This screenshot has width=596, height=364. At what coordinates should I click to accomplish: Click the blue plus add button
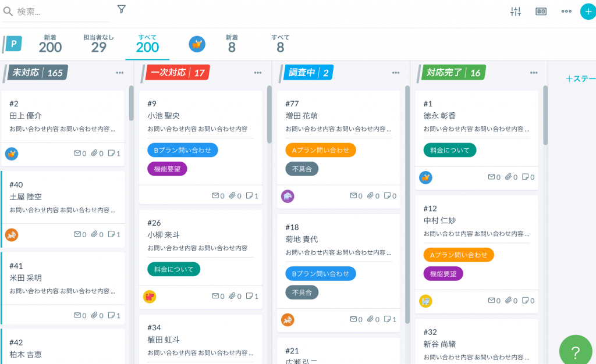[x=588, y=12]
